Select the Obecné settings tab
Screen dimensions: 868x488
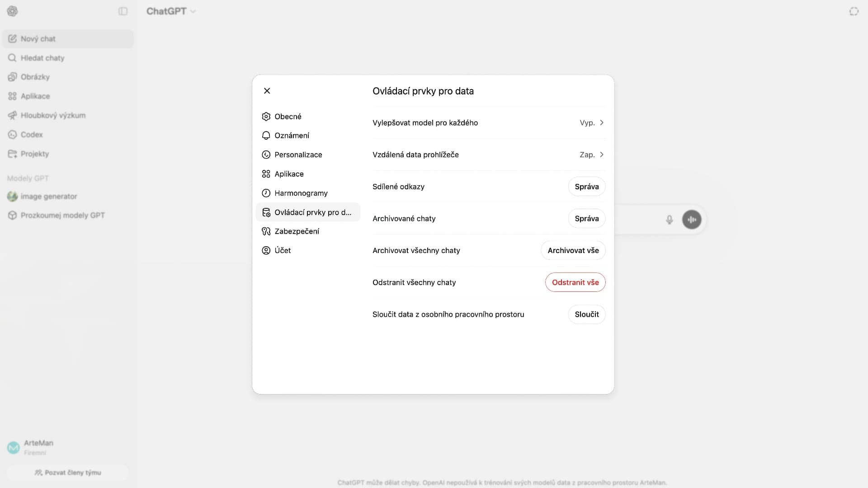288,117
